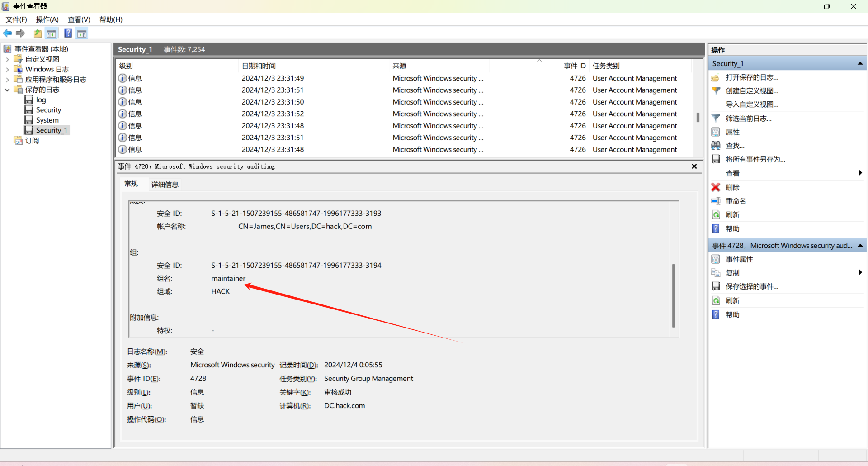Click the blue back arrow in toolbar
Viewport: 868px width, 466px height.
(x=7, y=33)
